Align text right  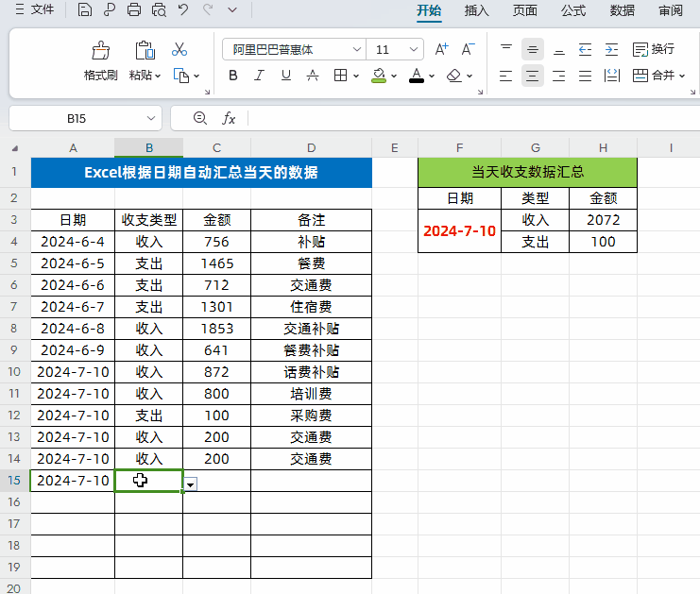click(559, 76)
